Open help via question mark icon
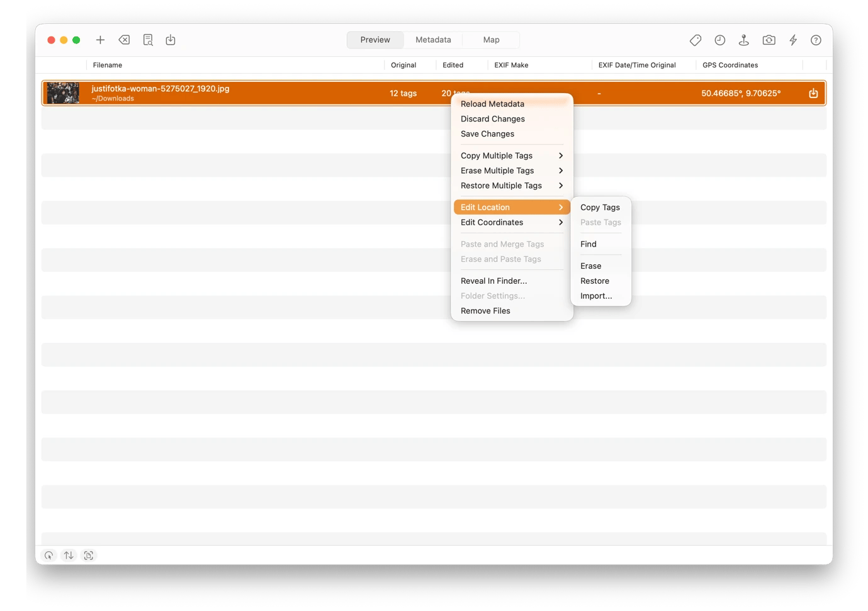Viewport: 868px width, 611px height. tap(816, 40)
